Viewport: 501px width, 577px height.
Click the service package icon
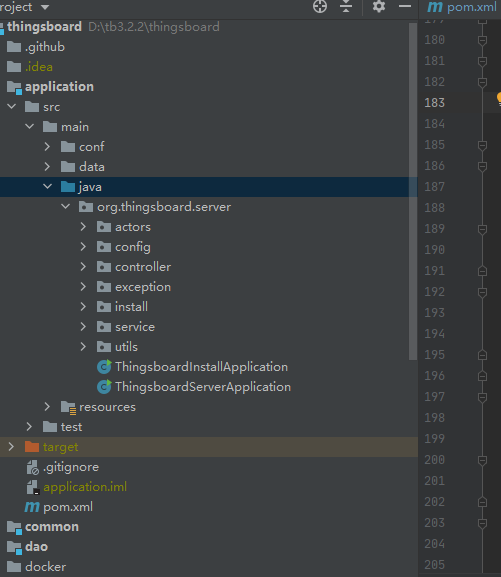pos(104,326)
